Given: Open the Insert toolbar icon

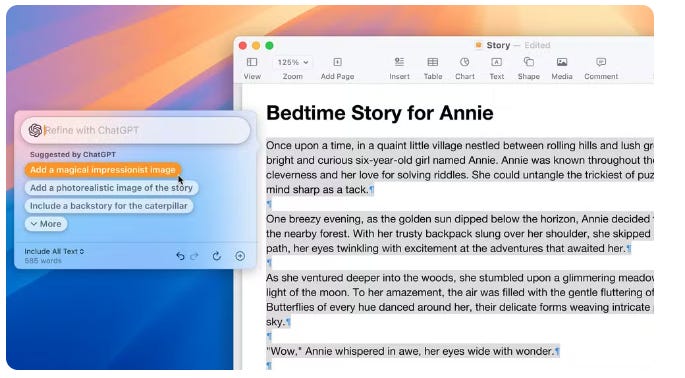Looking at the screenshot, I should click(x=399, y=62).
